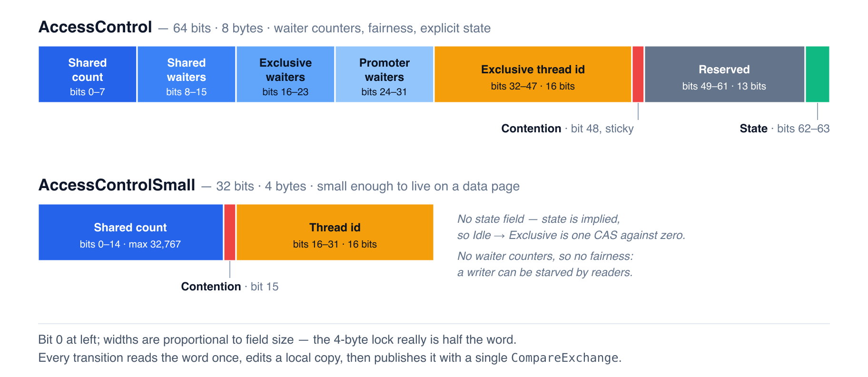Click the CompareExchange code word

pyautogui.click(x=565, y=357)
